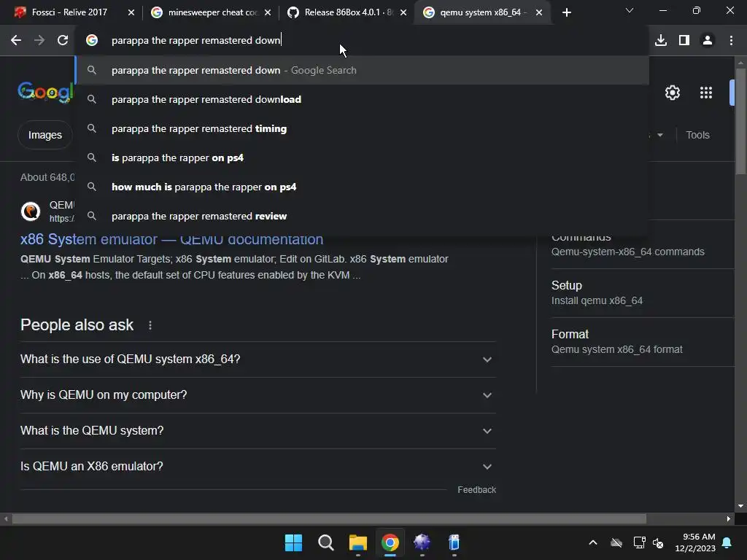Go back with the browser back arrow
The width and height of the screenshot is (747, 560).
click(x=16, y=41)
